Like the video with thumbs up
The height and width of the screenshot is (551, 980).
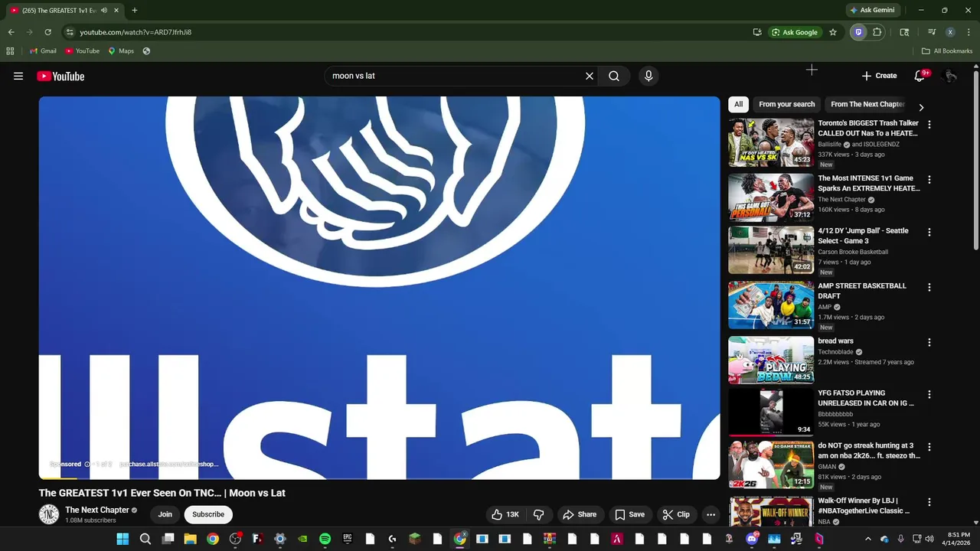click(505, 514)
